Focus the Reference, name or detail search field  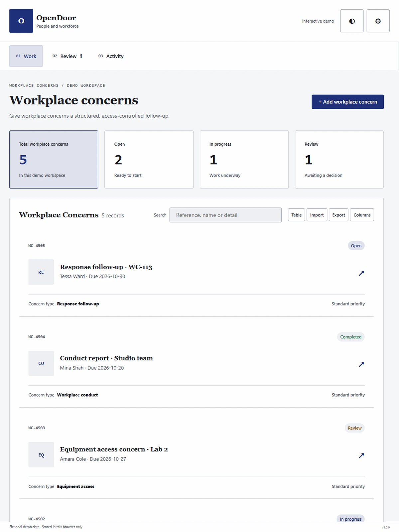225,215
